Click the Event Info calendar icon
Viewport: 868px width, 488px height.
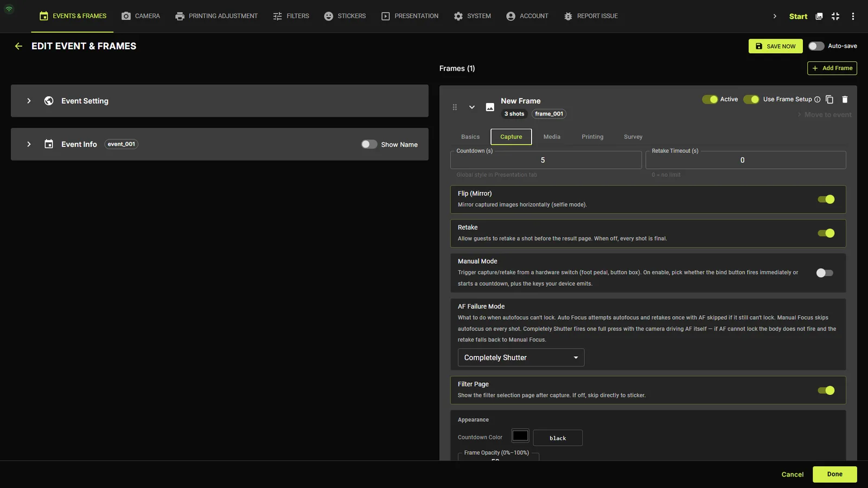[x=49, y=144]
